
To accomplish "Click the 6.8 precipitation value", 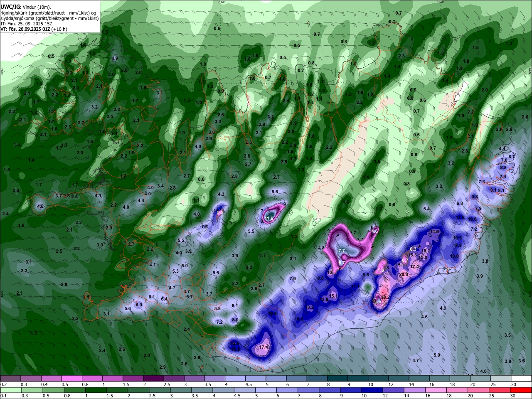I will (460, 203).
